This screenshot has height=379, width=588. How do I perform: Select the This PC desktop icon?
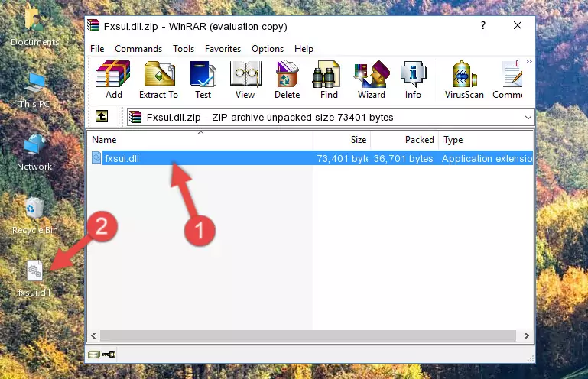pos(34,90)
